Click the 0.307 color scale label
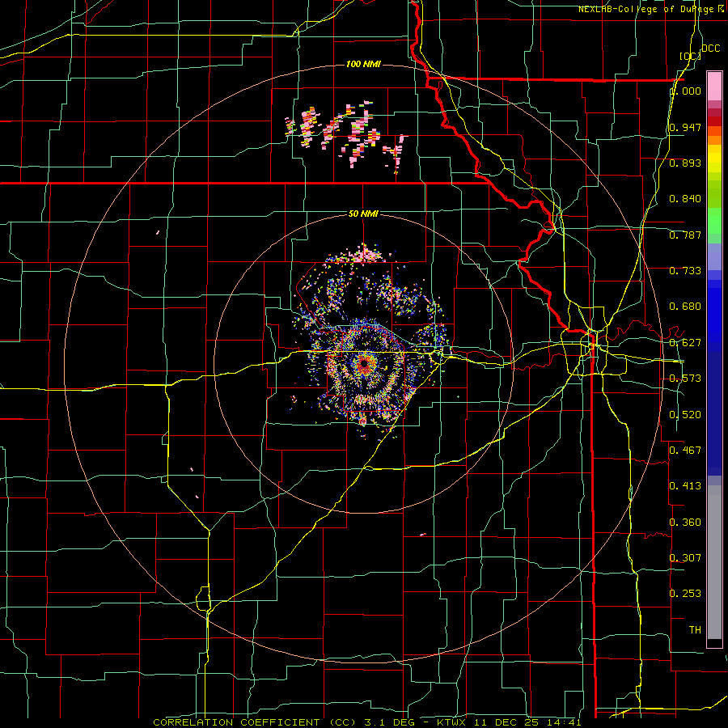 685,558
